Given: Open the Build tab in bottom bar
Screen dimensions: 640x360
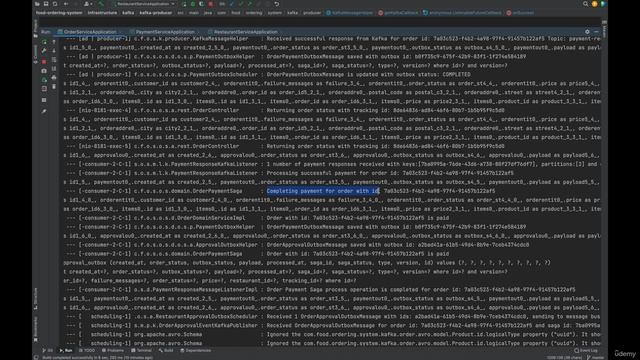Looking at the screenshot, I should (x=166, y=350).
